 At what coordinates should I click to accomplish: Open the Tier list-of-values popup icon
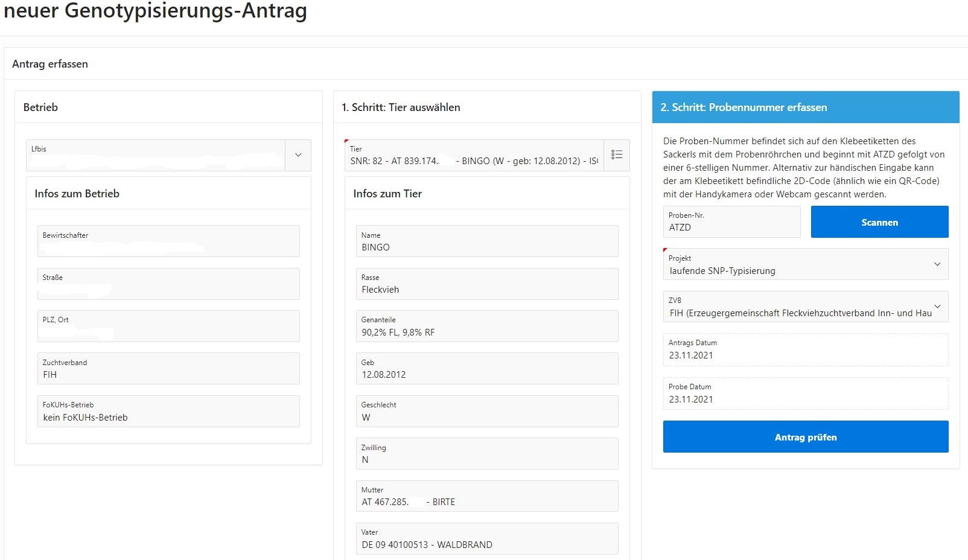(616, 155)
